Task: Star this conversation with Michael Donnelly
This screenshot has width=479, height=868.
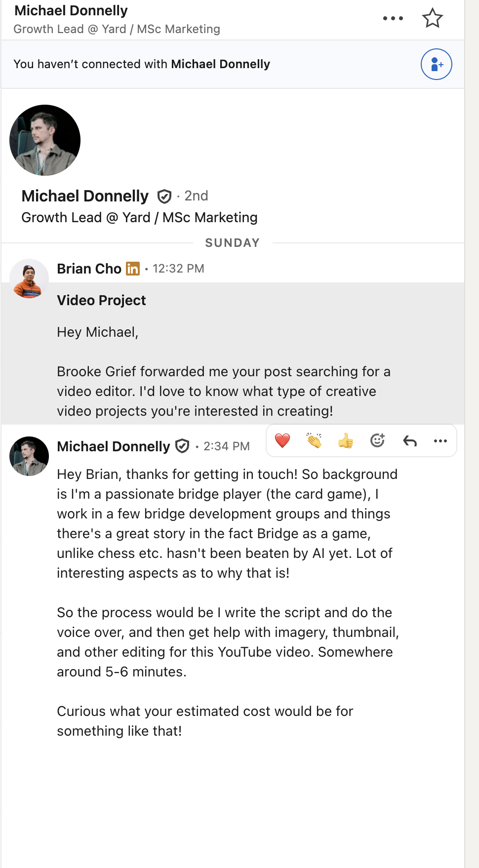Action: (433, 18)
